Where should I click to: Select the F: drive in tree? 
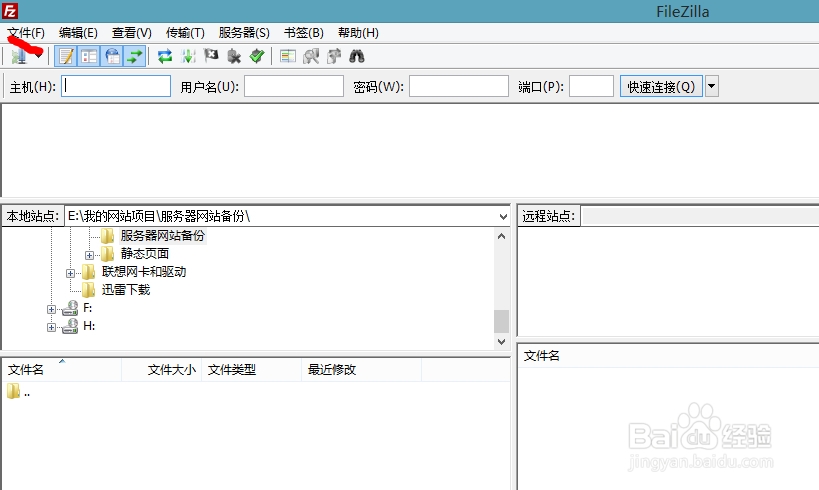pyautogui.click(x=87, y=308)
